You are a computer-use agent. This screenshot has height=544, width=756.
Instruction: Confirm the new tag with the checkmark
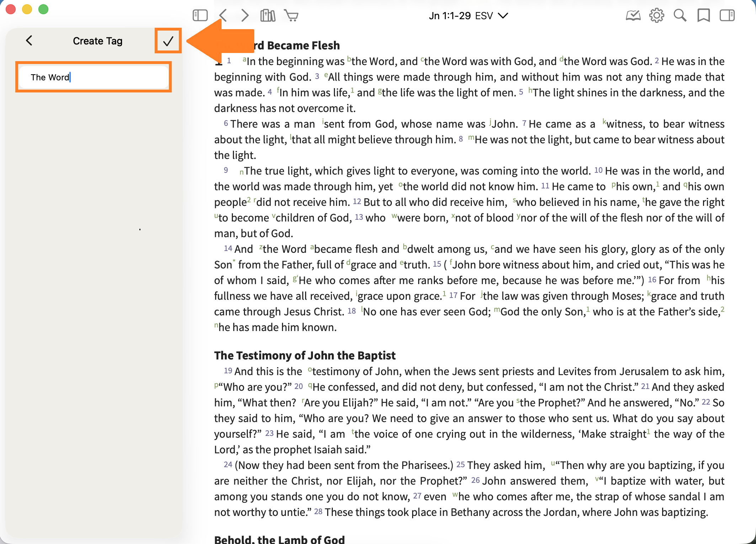click(168, 41)
